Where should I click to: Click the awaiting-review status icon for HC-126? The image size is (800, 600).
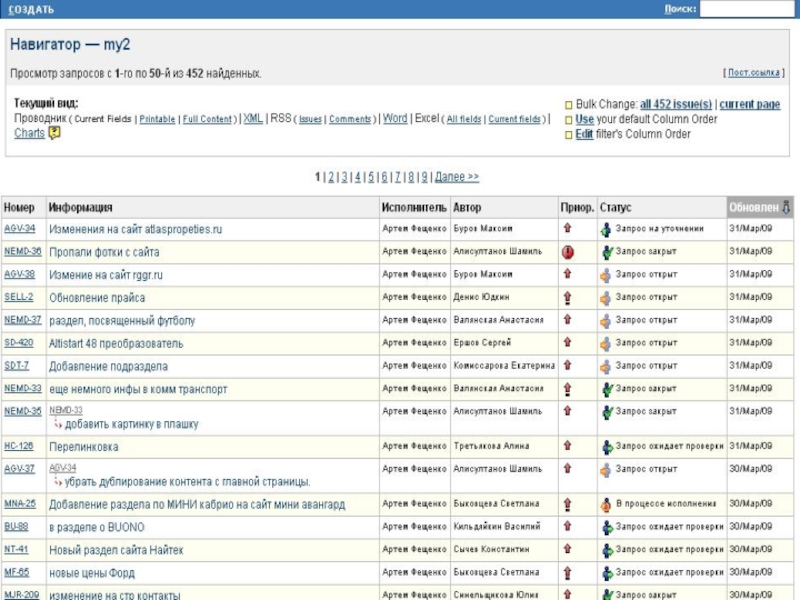coord(607,447)
